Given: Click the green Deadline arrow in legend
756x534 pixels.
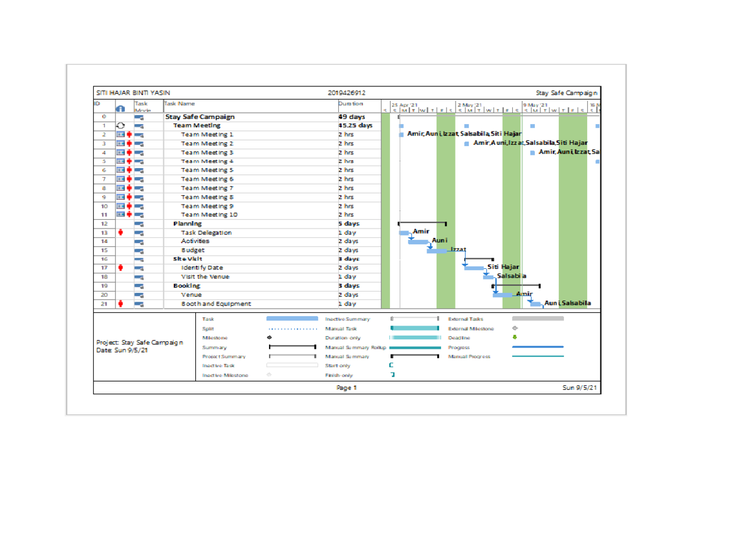Looking at the screenshot, I should tap(515, 338).
